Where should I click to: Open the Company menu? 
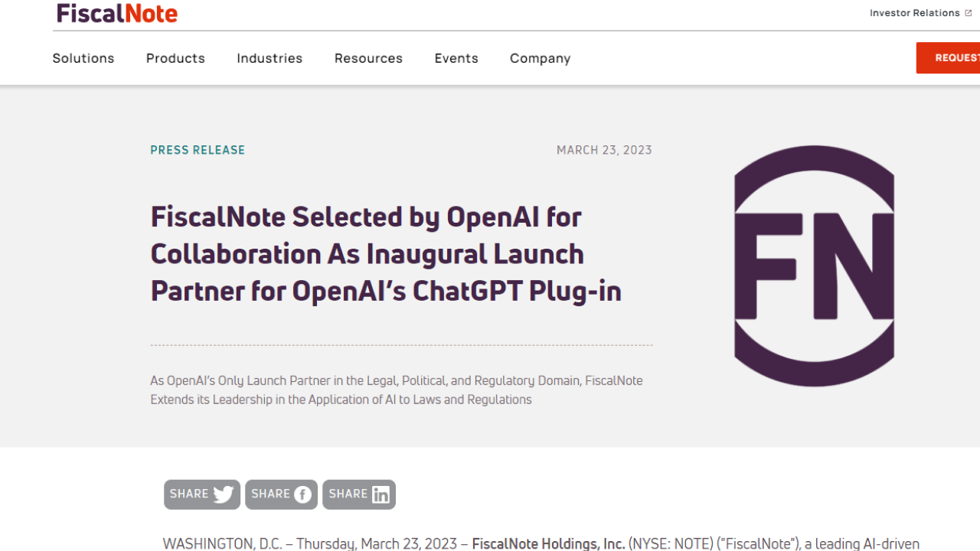pos(541,58)
